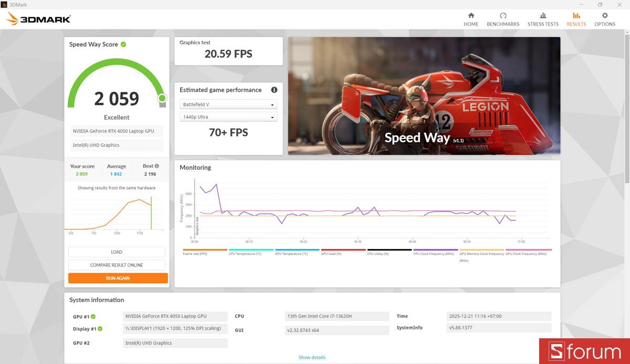Click the RUN AGAIN button
Image resolution: width=630 pixels, height=364 pixels.
coord(117,278)
